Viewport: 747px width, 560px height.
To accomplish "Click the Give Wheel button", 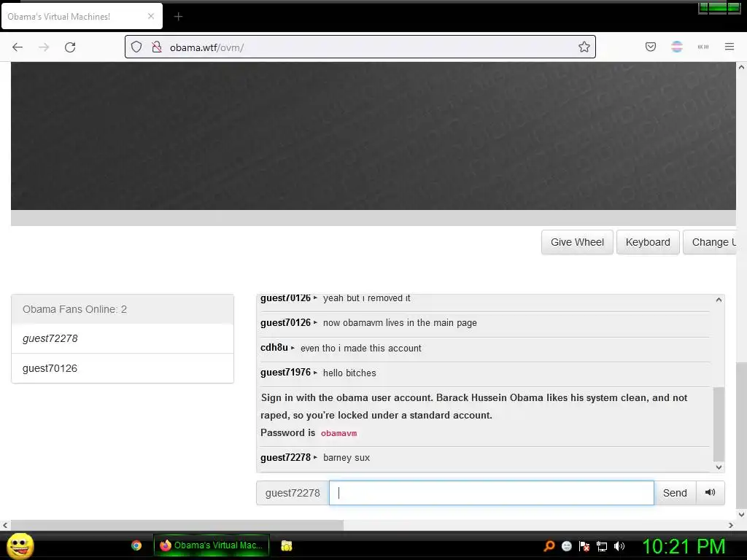I will coord(577,242).
